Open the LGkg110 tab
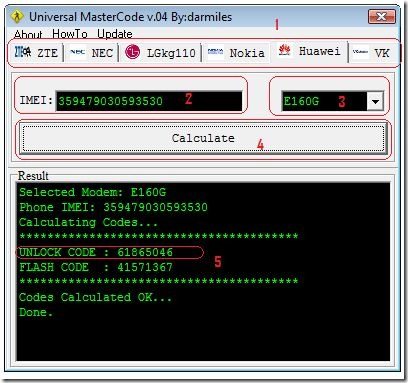This screenshot has height=383, width=408. (x=160, y=53)
